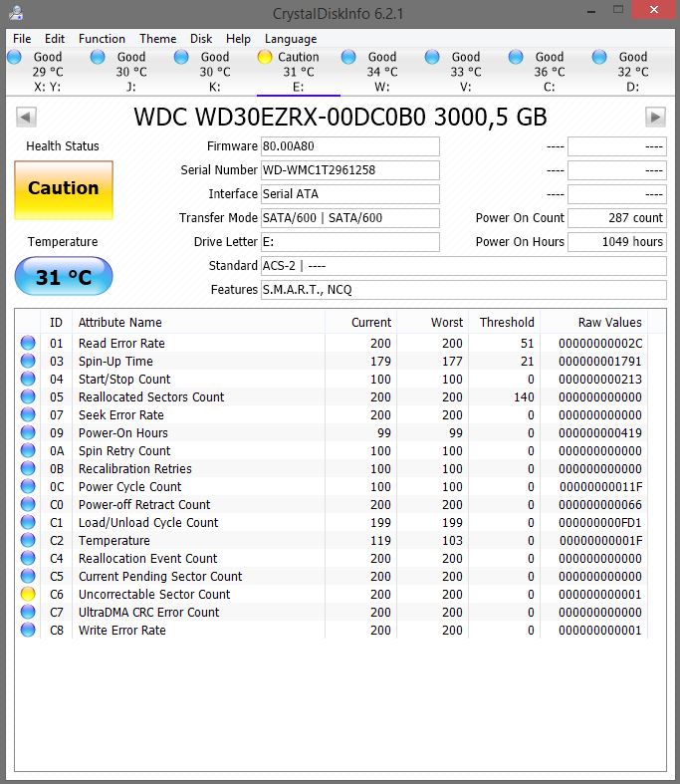This screenshot has width=680, height=784.
Task: Click the Transfer Mode field SATA/600
Action: click(x=350, y=218)
